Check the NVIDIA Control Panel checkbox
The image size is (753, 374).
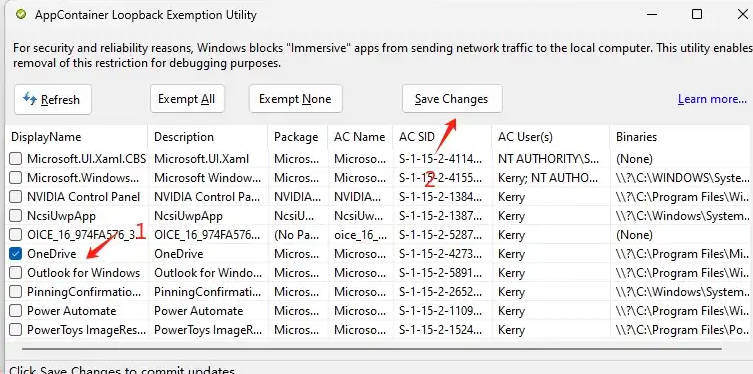click(16, 197)
